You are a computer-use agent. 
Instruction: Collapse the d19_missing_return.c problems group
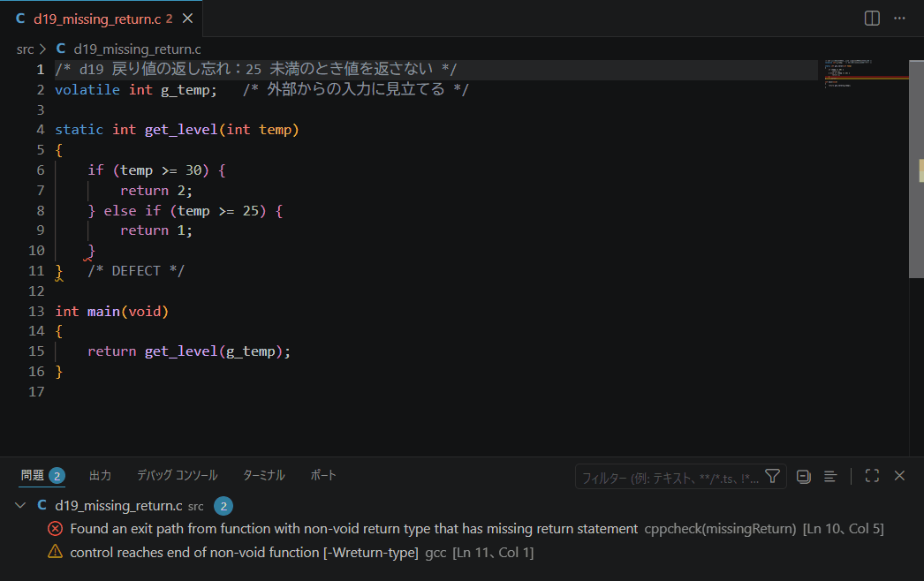[20, 506]
